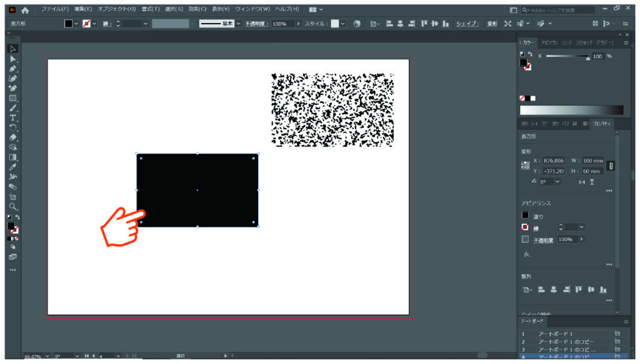The height and width of the screenshot is (364, 640).
Task: Click the grayscale spectrum ramp in Color panel
Action: coord(571,110)
